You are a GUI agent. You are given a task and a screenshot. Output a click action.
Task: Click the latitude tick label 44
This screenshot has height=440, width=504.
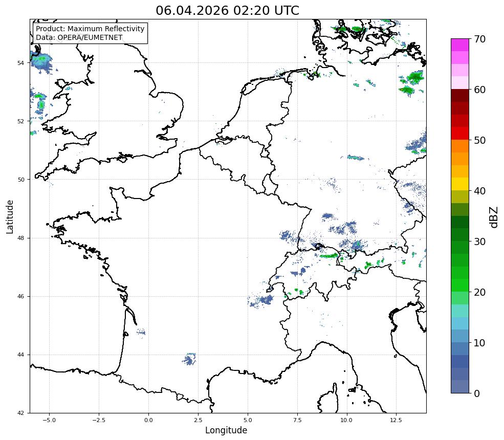(20, 355)
